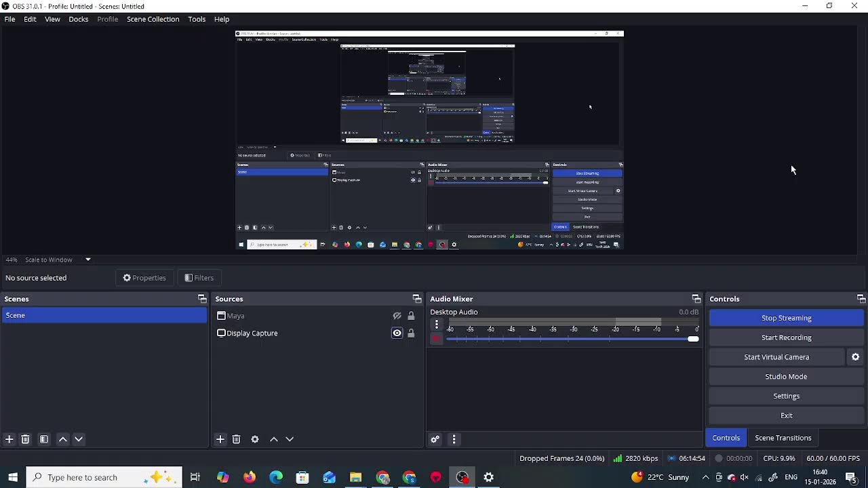This screenshot has width=868, height=488.
Task: Open the Docks menu
Action: pos(79,19)
